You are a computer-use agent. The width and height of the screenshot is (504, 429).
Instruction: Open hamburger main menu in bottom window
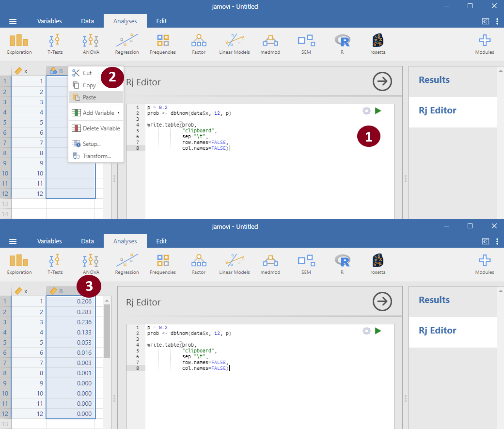(13, 241)
